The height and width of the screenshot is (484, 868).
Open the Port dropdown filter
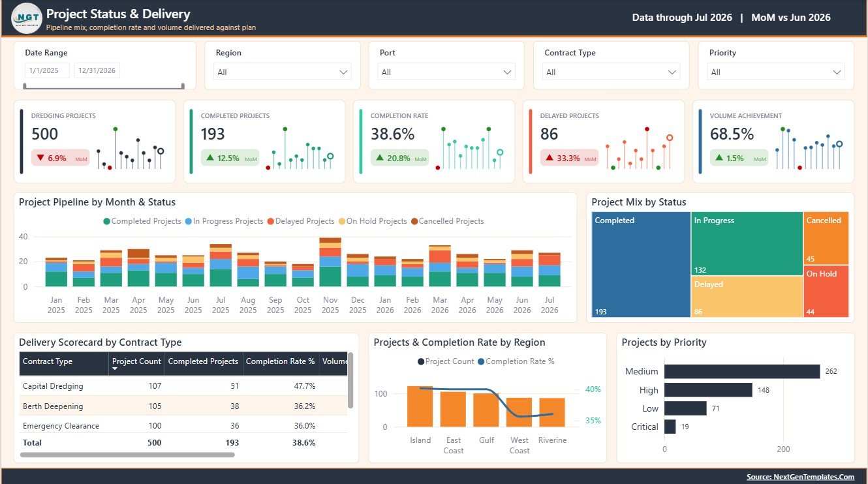[447, 72]
